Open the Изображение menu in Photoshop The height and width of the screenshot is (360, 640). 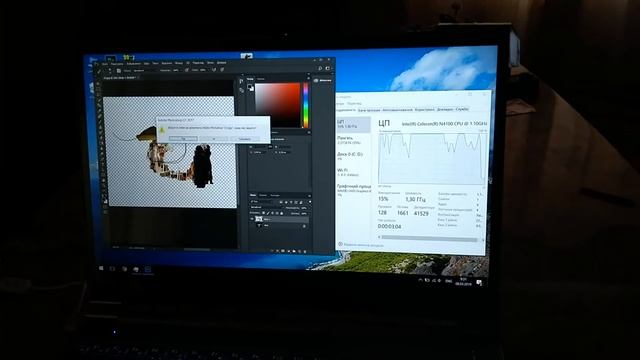point(134,64)
